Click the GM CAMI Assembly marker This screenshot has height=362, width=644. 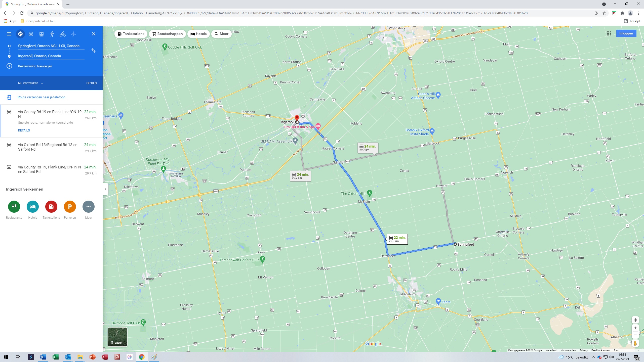pos(295,141)
